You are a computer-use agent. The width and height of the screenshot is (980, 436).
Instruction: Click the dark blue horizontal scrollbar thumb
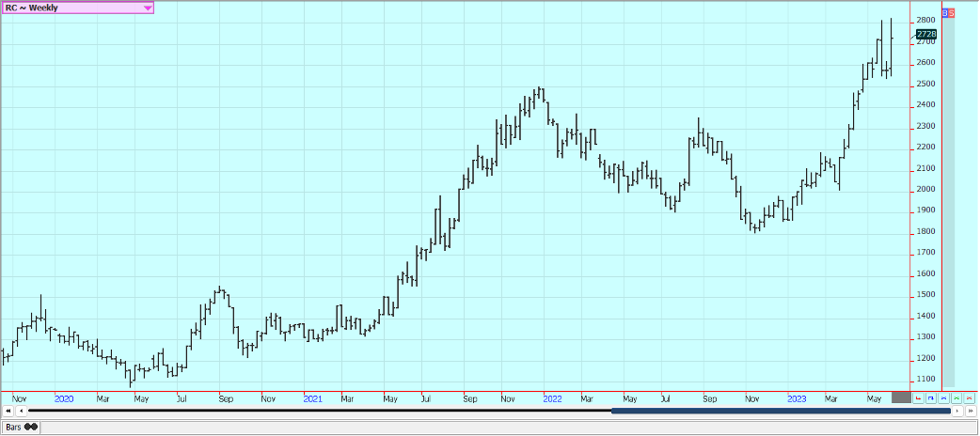[781, 411]
